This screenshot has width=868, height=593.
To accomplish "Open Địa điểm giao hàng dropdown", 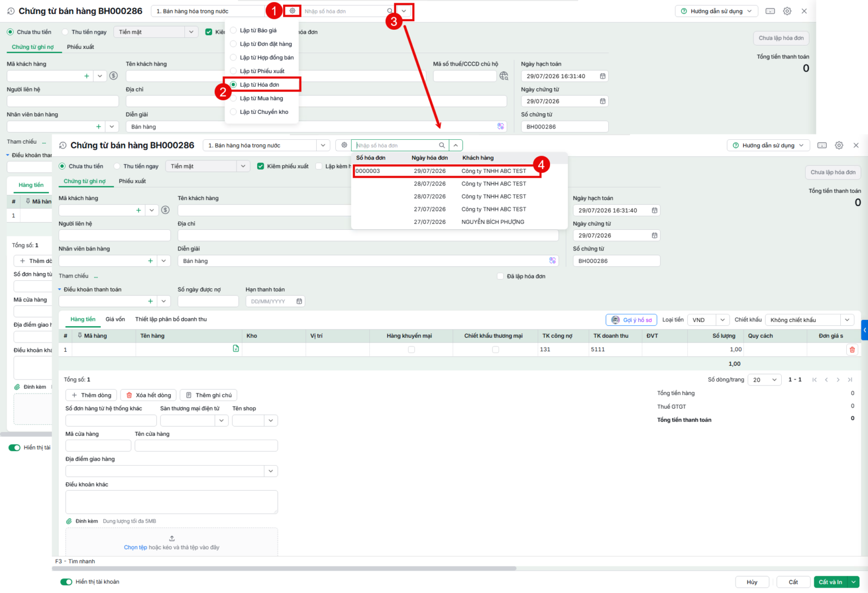I will coord(271,471).
